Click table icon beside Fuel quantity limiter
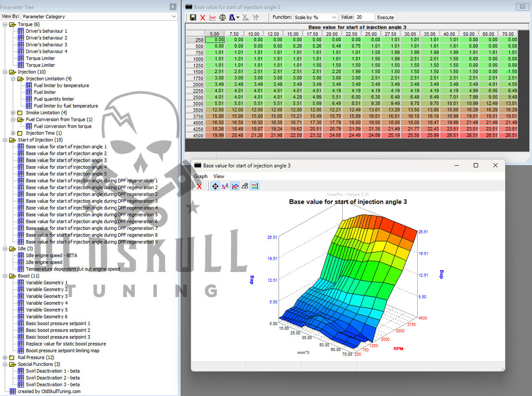The image size is (532, 396). [29, 99]
